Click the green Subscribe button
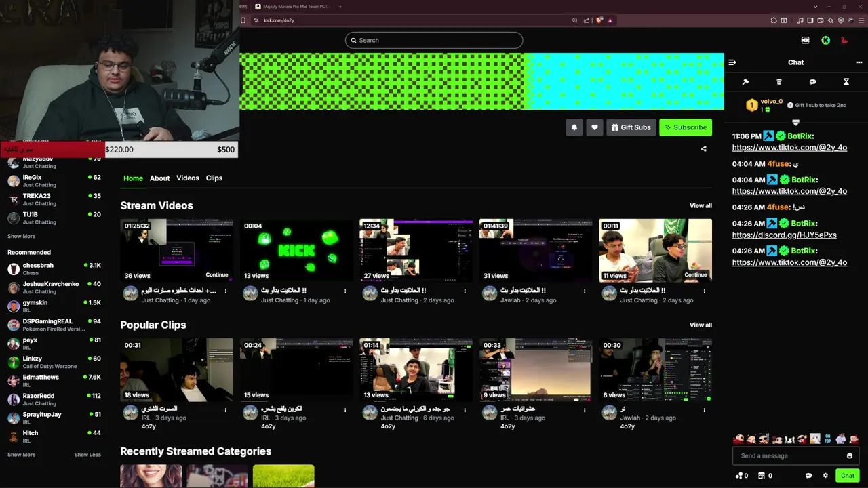This screenshot has height=488, width=868. click(x=686, y=127)
